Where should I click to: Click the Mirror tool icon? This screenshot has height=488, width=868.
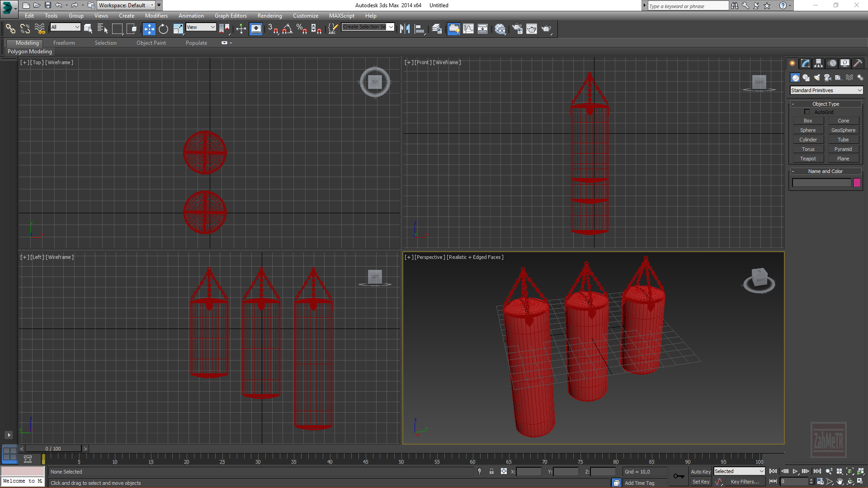click(x=405, y=29)
